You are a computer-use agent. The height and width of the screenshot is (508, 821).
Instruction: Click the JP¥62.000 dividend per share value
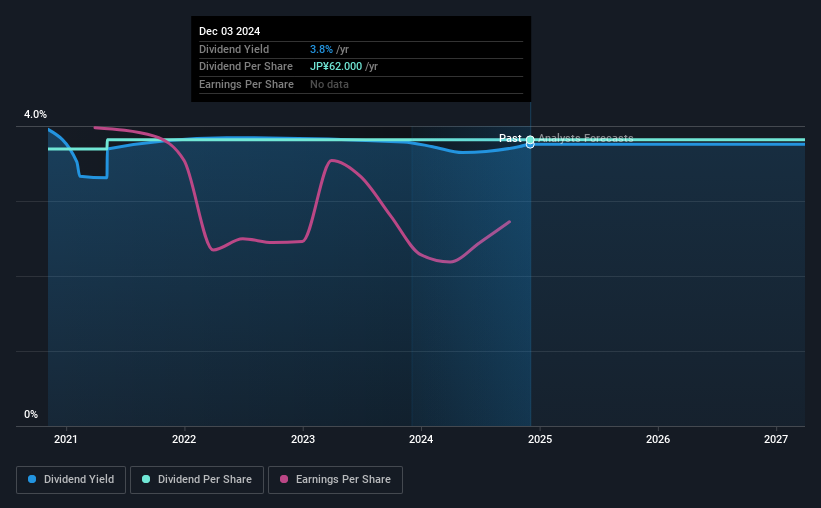336,67
